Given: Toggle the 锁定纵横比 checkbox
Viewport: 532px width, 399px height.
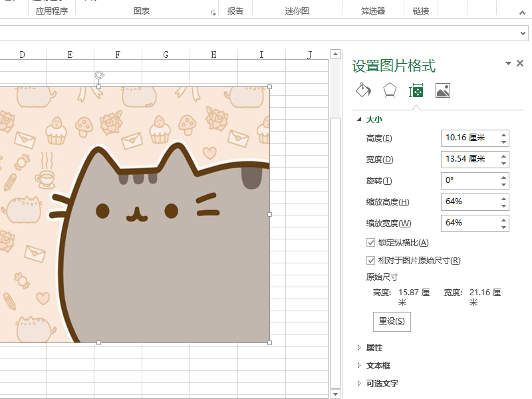Looking at the screenshot, I should (x=370, y=242).
